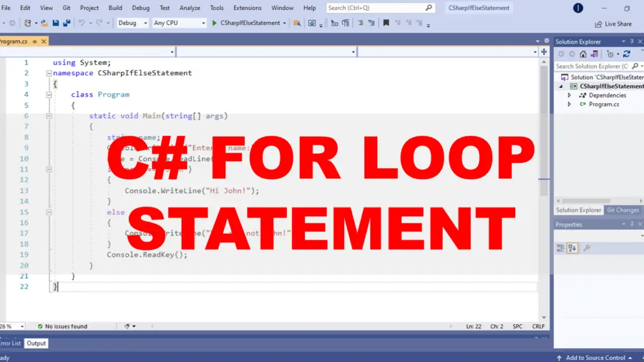Viewport: 644px width, 362px height.
Task: Toggle a bookmark using the toolbar bookmark icon
Action: coord(386,23)
